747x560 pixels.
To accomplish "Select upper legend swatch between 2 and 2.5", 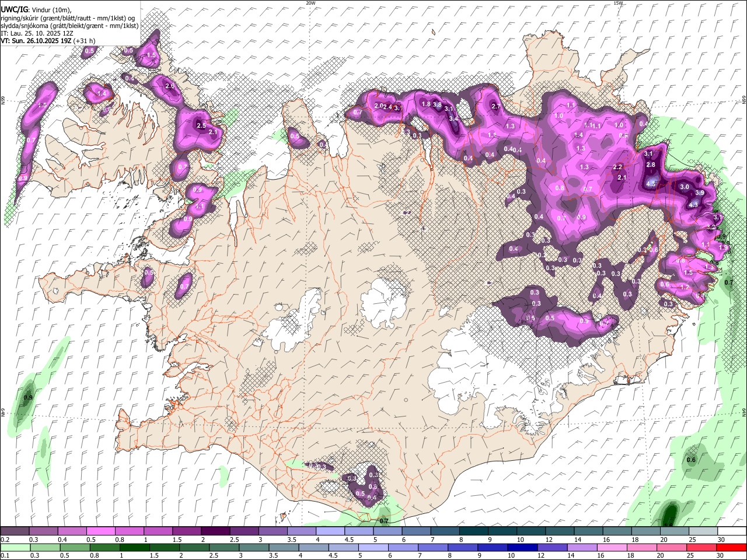I will [215, 531].
